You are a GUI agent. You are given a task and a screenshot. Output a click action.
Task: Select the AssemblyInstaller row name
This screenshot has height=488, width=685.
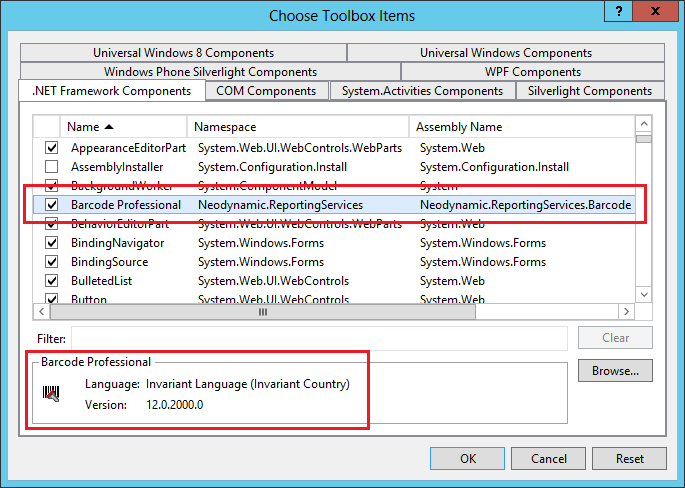pos(117,167)
